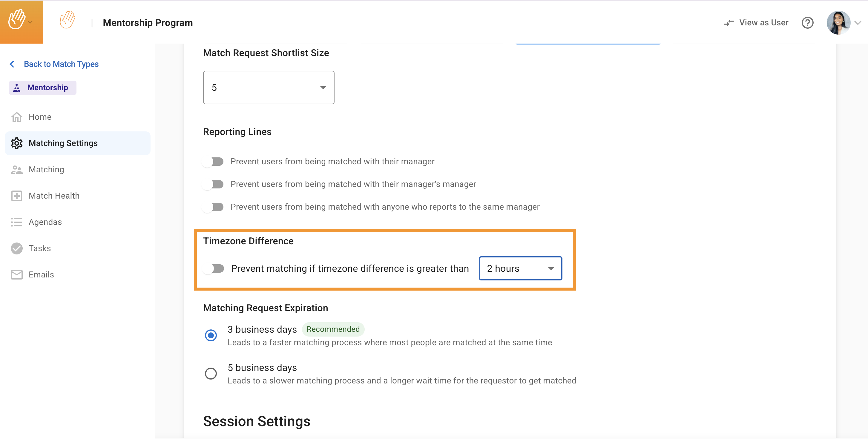Expand the 2 hours timezone dropdown

pos(520,268)
